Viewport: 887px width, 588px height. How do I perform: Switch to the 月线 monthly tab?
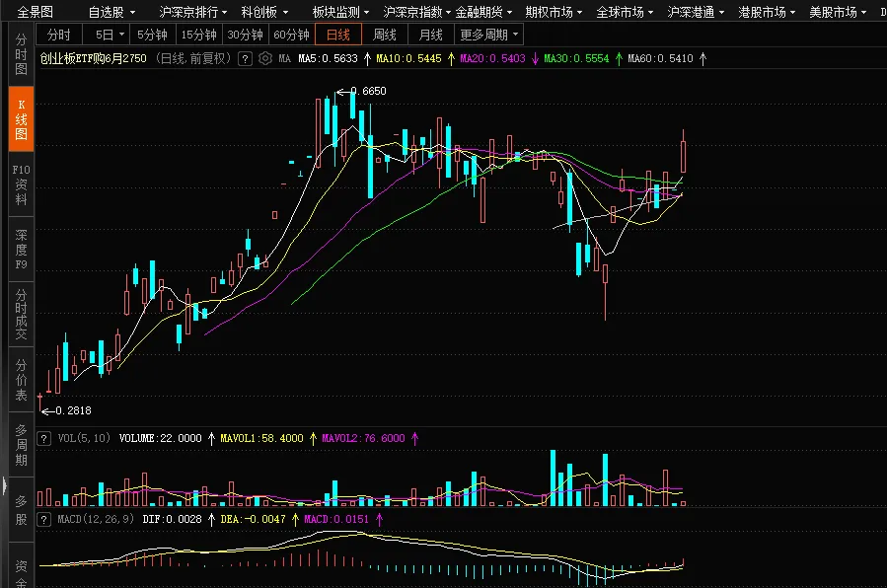pyautogui.click(x=431, y=36)
